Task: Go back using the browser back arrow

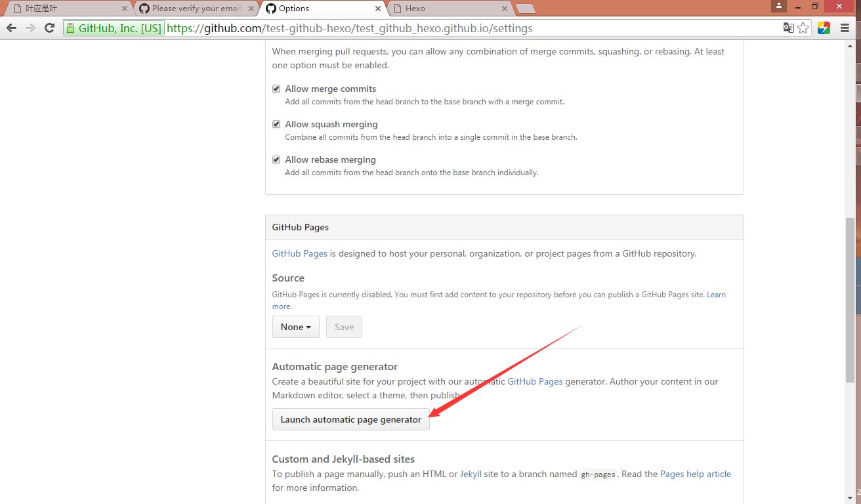Action: pyautogui.click(x=11, y=28)
